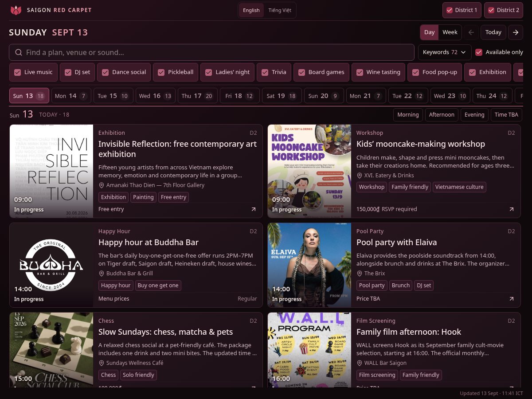Click the search magnifier icon
Image resolution: width=532 pixels, height=399 pixels.
tap(19, 52)
